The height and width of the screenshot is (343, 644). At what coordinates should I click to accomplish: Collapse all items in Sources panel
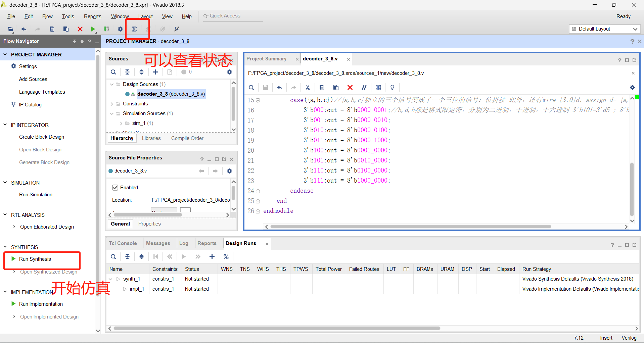128,72
